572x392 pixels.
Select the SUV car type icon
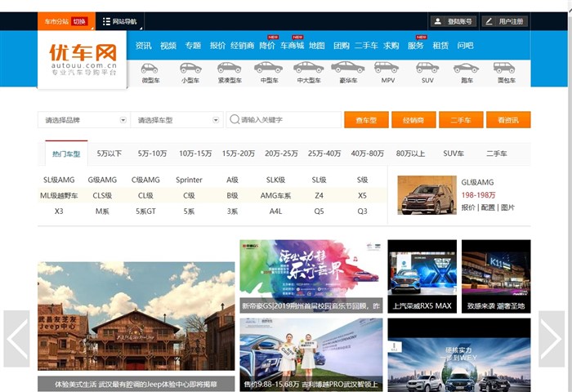(427, 68)
